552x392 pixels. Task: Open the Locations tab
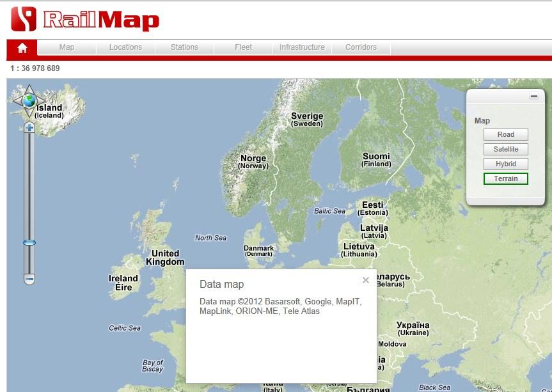[x=125, y=47]
